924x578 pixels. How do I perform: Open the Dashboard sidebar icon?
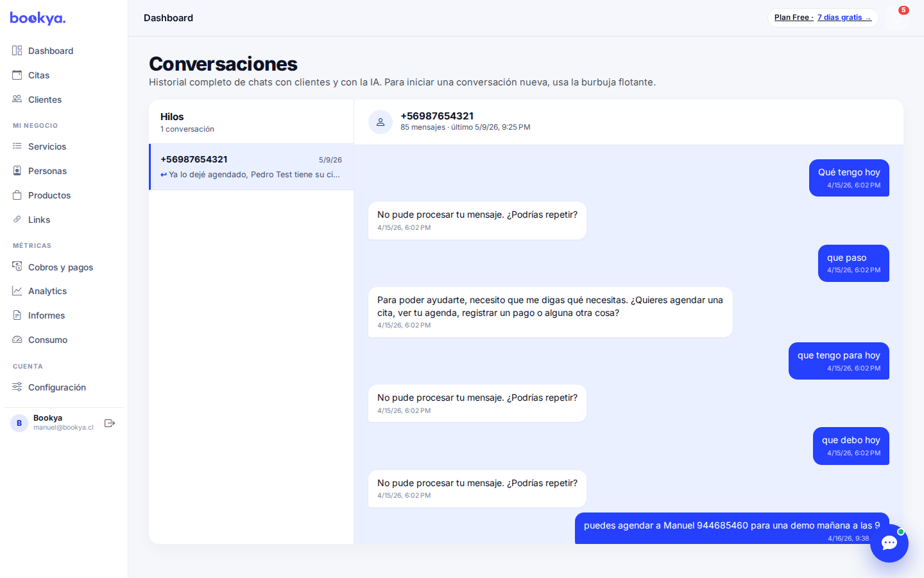tap(17, 51)
